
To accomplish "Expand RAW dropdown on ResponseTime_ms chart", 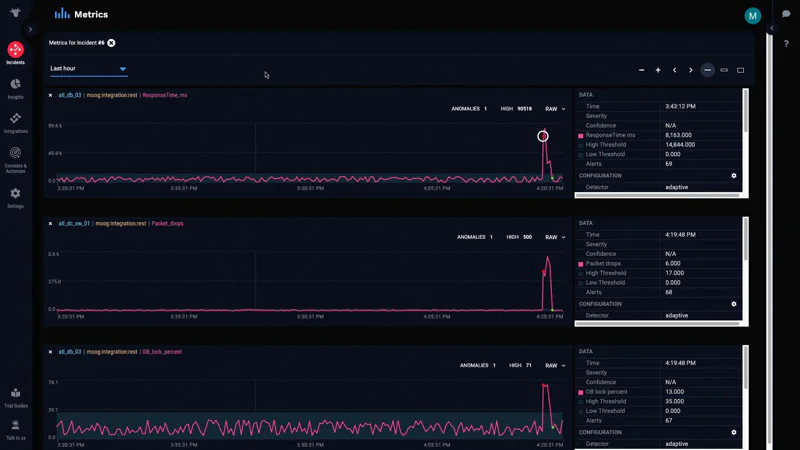I will pyautogui.click(x=555, y=109).
